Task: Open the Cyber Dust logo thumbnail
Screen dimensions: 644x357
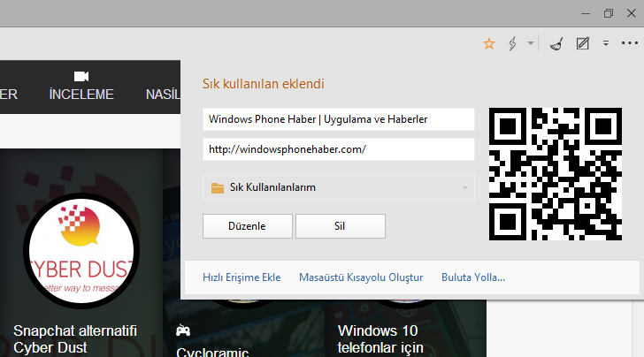Action: tap(81, 251)
